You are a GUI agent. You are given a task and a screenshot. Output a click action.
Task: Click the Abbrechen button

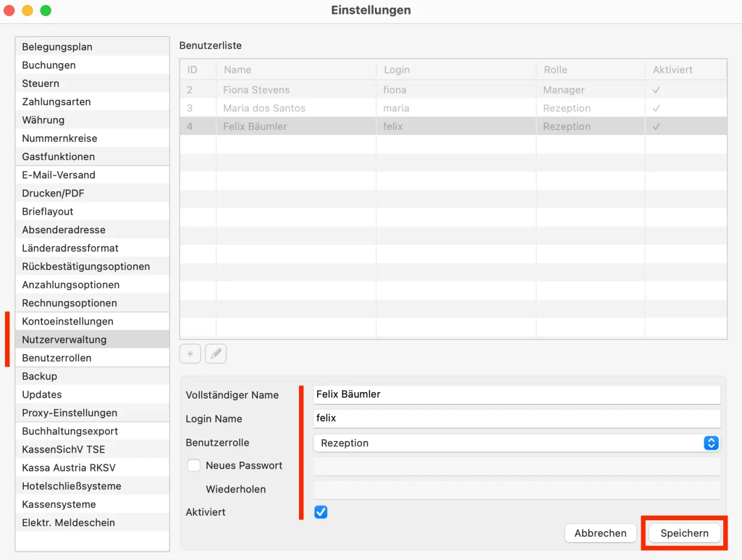(x=600, y=533)
